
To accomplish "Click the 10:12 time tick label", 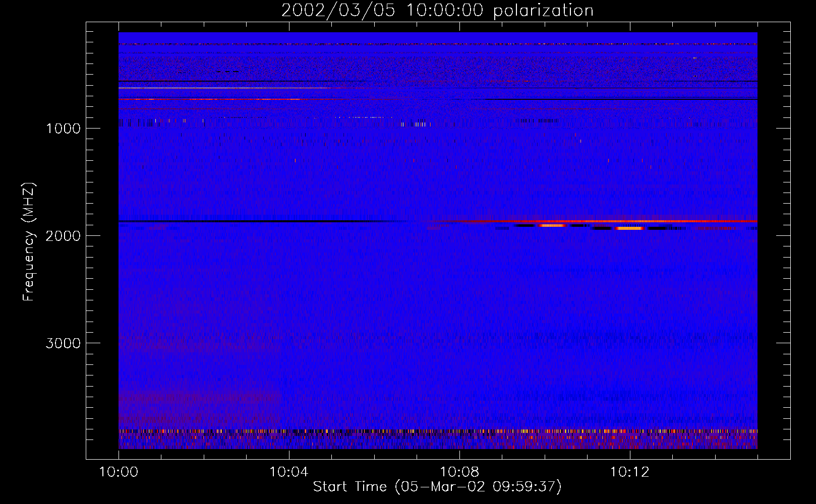I will pyautogui.click(x=630, y=472).
